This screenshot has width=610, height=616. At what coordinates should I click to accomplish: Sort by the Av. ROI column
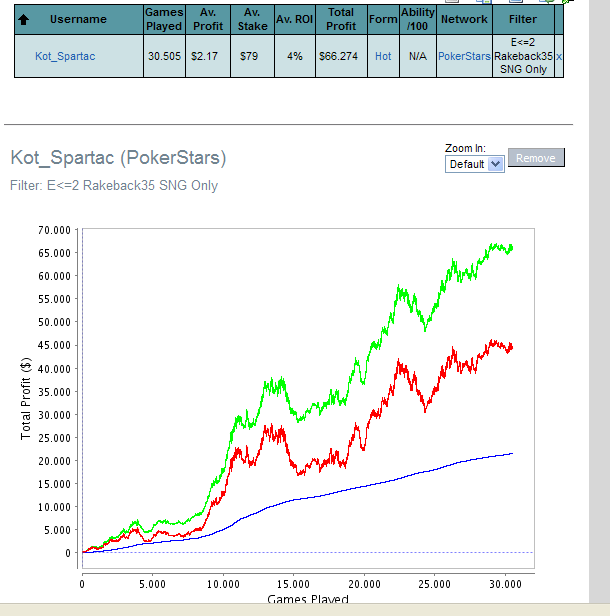click(295, 19)
